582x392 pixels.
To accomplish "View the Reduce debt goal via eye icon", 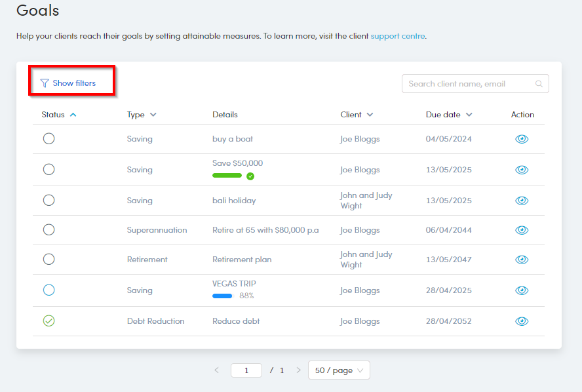I will tap(522, 321).
